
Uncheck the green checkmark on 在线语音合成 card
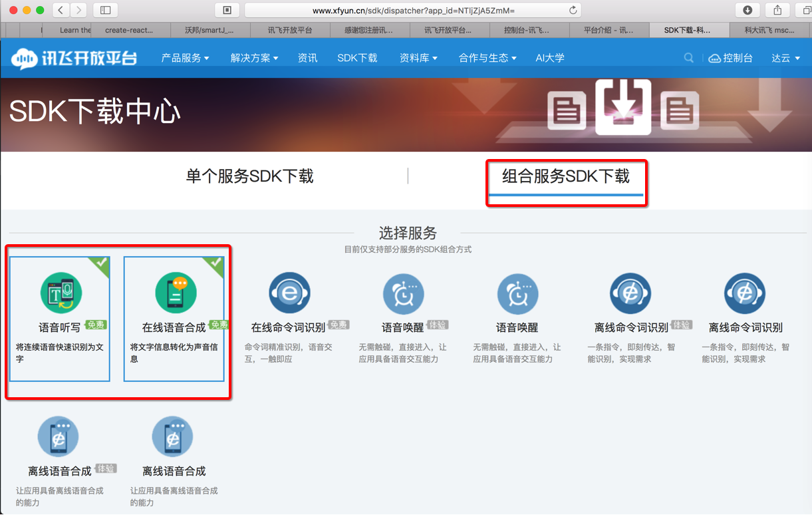(x=215, y=264)
